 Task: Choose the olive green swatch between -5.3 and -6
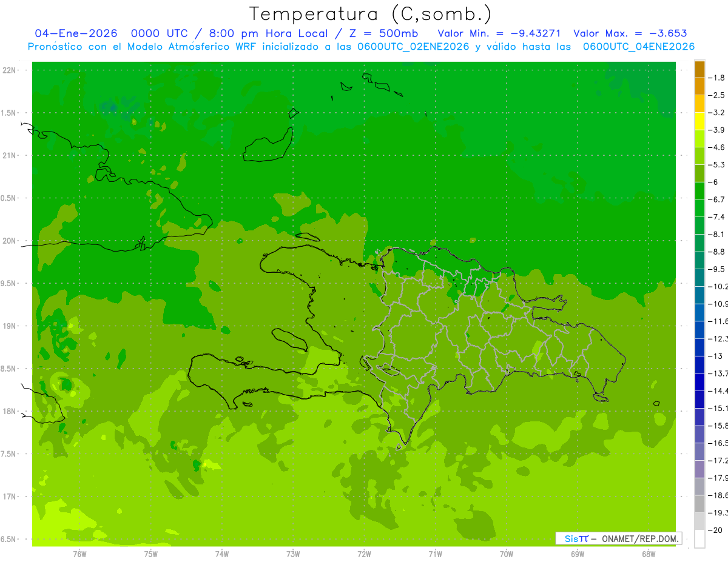pyautogui.click(x=699, y=173)
